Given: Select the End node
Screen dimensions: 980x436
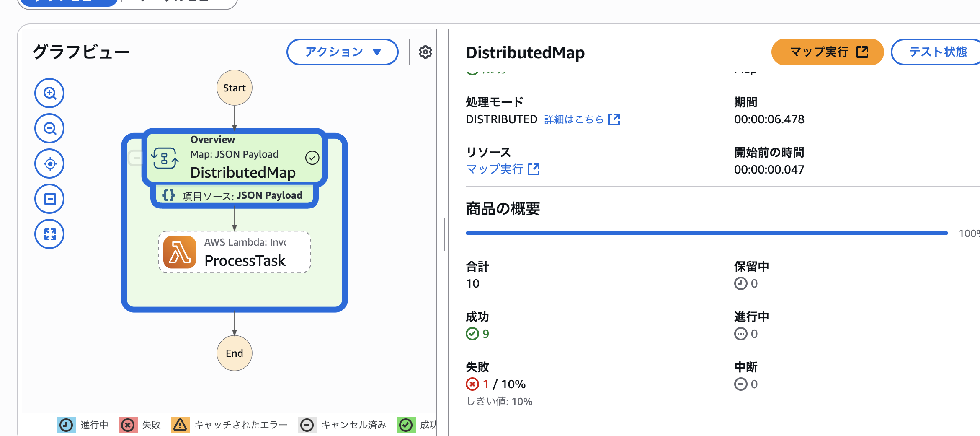Looking at the screenshot, I should tap(235, 353).
